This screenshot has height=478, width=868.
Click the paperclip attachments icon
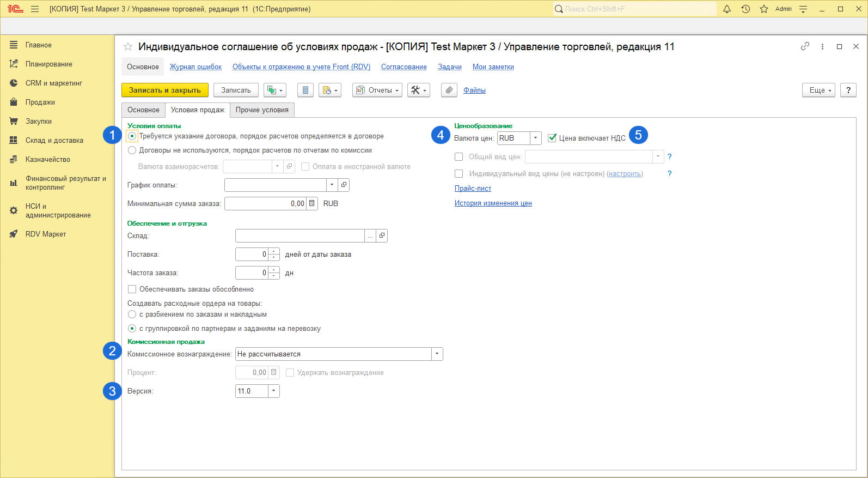pyautogui.click(x=449, y=90)
